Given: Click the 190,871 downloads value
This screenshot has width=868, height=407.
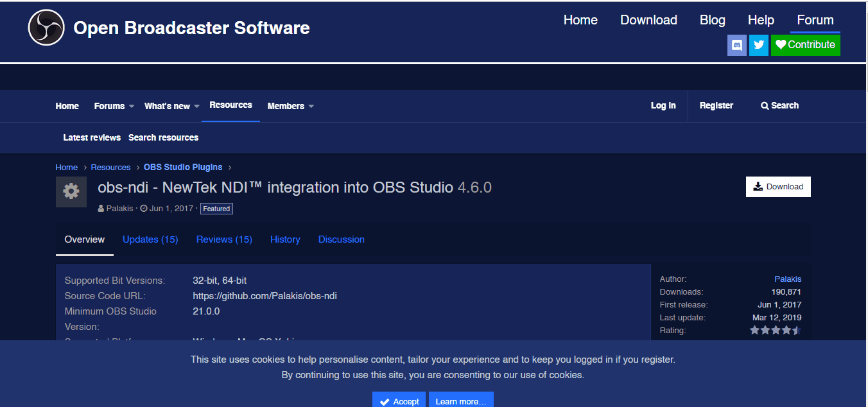Looking at the screenshot, I should coord(786,292).
